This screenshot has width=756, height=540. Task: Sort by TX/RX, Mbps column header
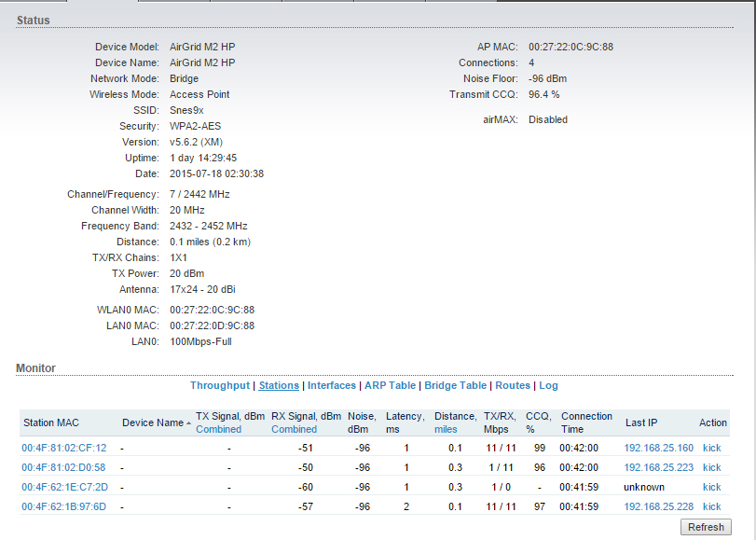pos(500,422)
